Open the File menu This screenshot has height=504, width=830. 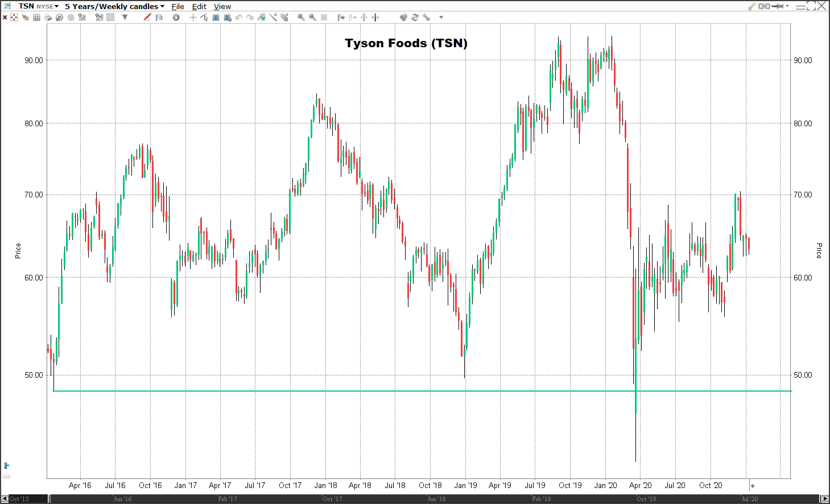[x=178, y=6]
